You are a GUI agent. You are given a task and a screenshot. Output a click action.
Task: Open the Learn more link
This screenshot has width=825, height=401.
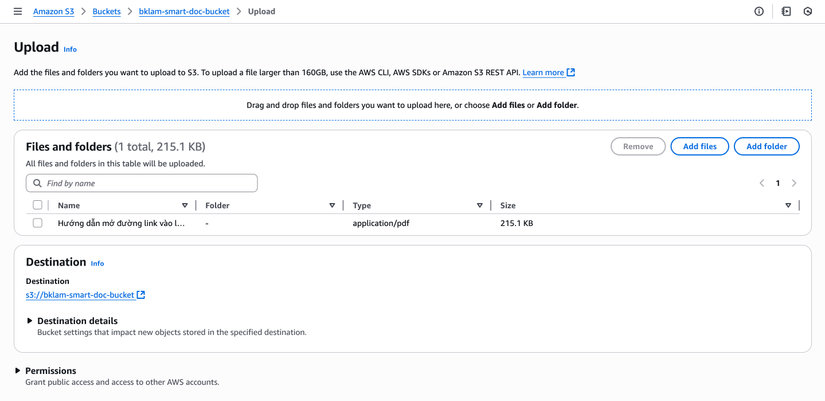(543, 73)
